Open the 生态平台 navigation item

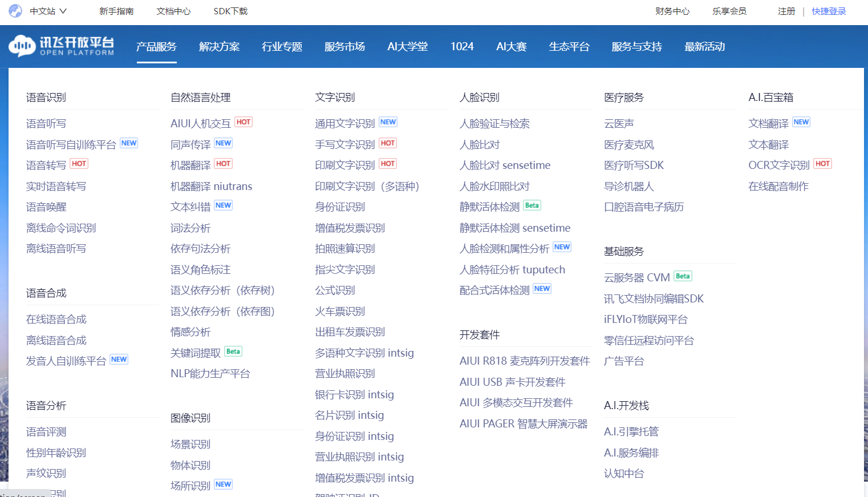(569, 46)
